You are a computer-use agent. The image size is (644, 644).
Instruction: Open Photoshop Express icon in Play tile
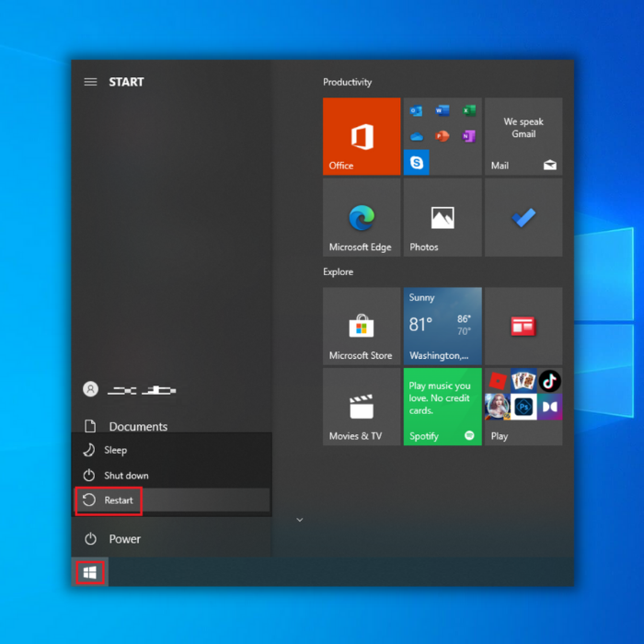pyautogui.click(x=523, y=407)
